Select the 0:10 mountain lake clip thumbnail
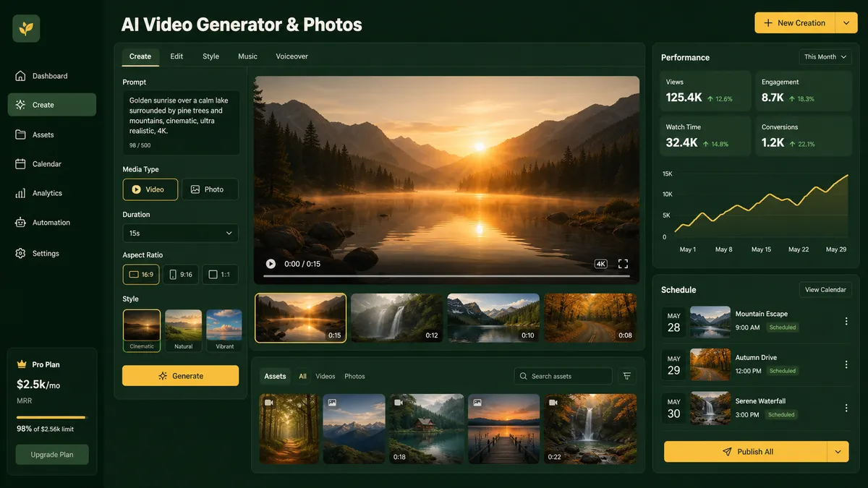The image size is (868, 488). tap(493, 317)
